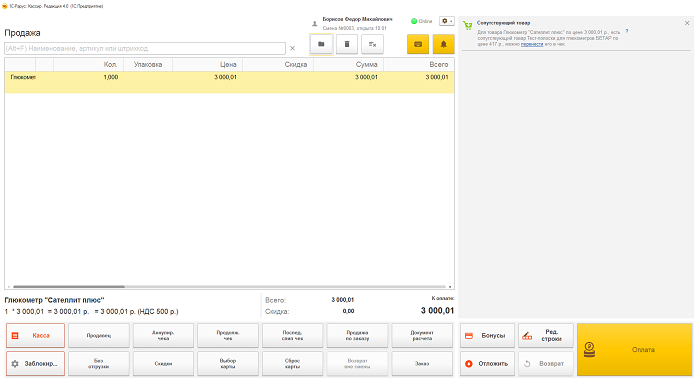Click the Кол. column header

pyautogui.click(x=88, y=64)
